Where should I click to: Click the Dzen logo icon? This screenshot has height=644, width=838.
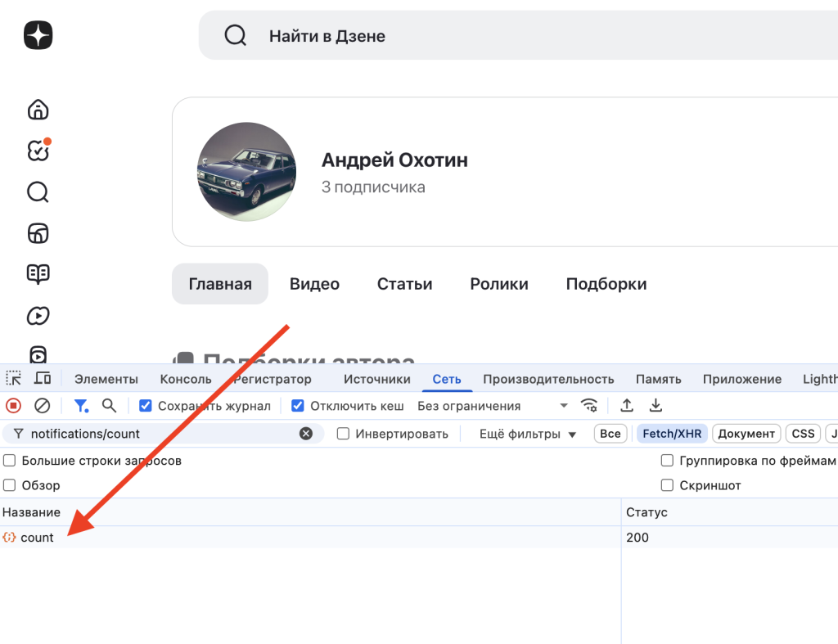[x=38, y=35]
